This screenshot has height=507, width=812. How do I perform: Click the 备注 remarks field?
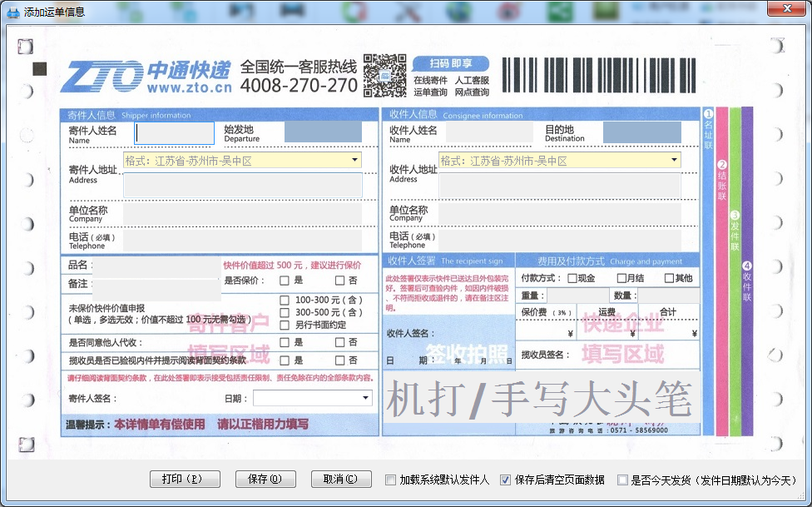point(156,291)
